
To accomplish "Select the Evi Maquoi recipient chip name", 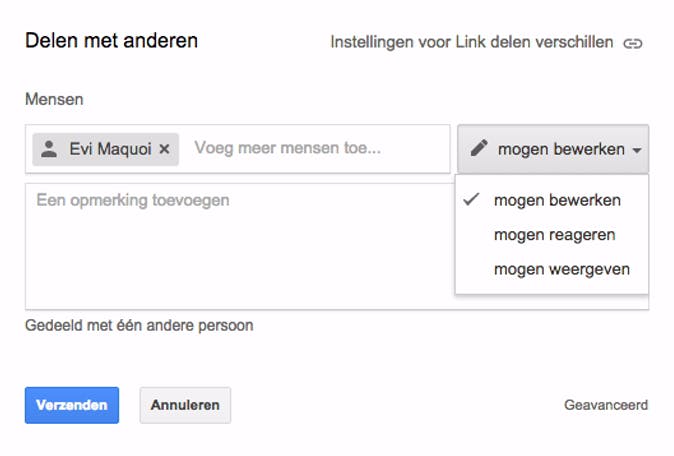I will [x=110, y=149].
